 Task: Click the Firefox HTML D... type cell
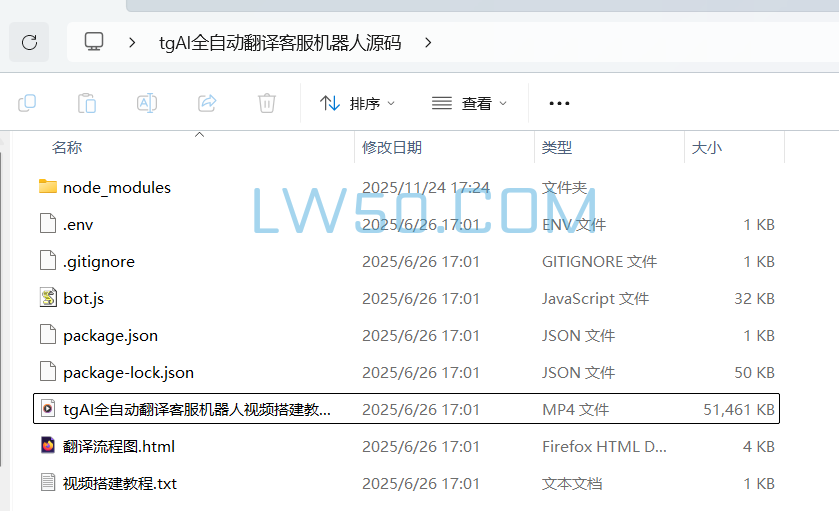tap(605, 446)
